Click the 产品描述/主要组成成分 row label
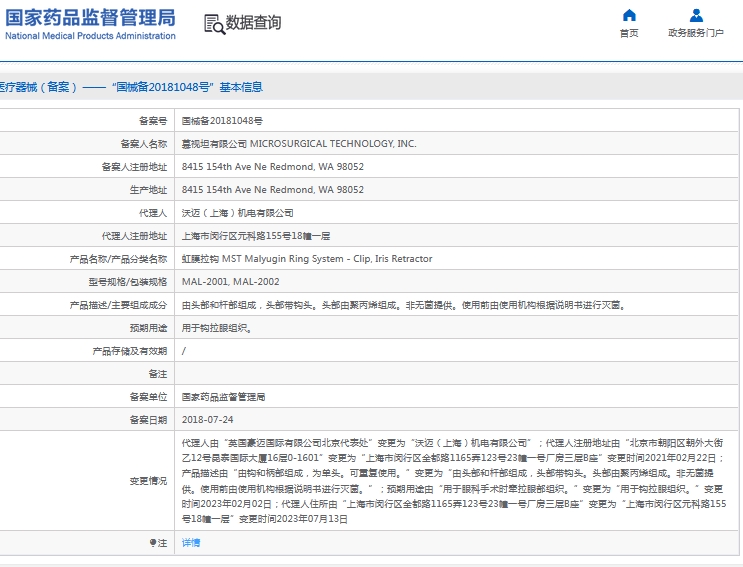Viewport: 743px width, 567px height. coord(118,305)
